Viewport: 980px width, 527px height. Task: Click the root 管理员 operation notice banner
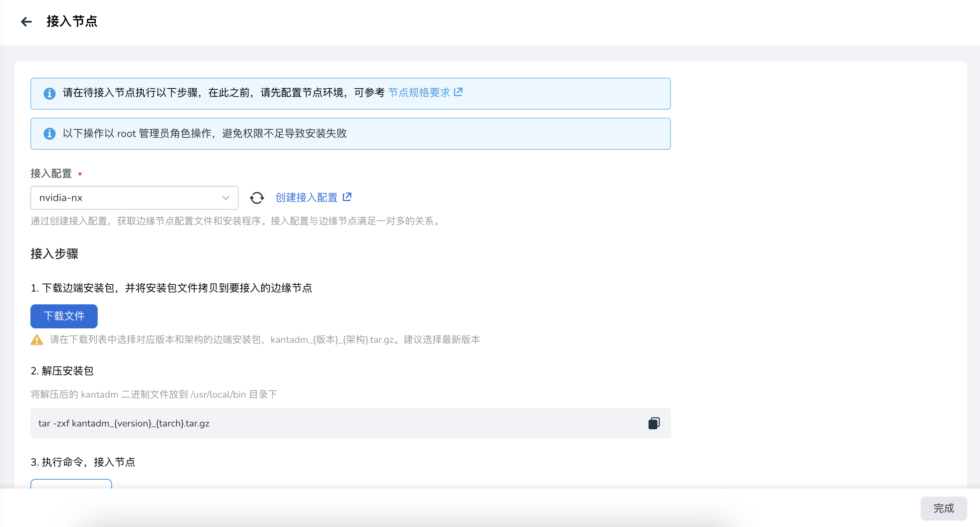[350, 133]
